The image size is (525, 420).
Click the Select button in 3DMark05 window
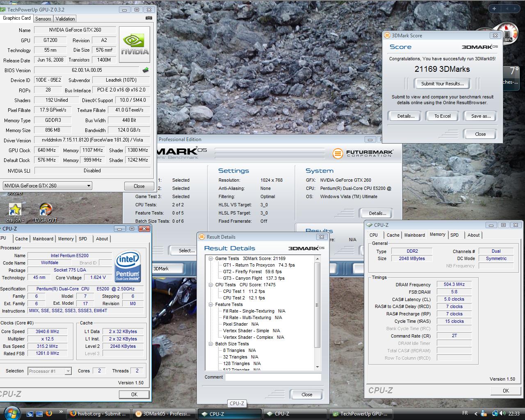tap(187, 251)
